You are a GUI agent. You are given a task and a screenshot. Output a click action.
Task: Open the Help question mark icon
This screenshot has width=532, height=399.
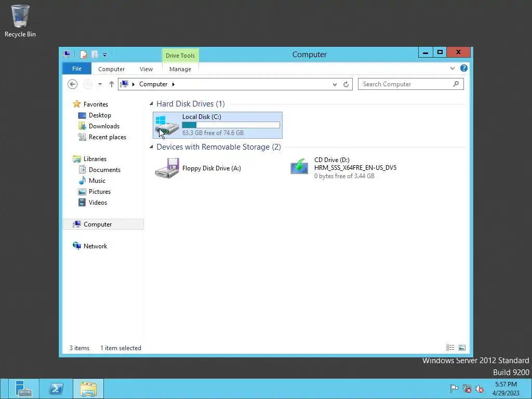point(464,68)
